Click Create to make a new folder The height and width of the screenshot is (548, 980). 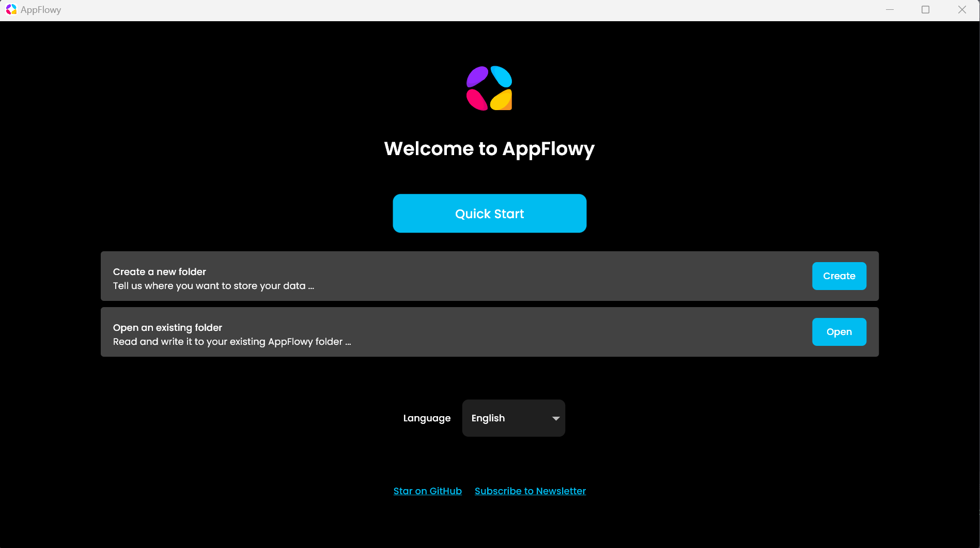(x=838, y=276)
